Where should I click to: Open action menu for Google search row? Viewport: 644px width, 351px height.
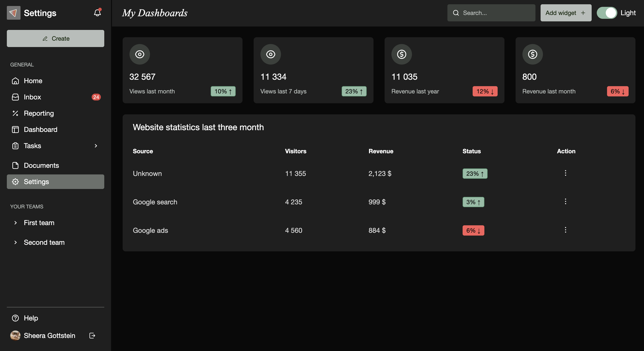click(566, 201)
